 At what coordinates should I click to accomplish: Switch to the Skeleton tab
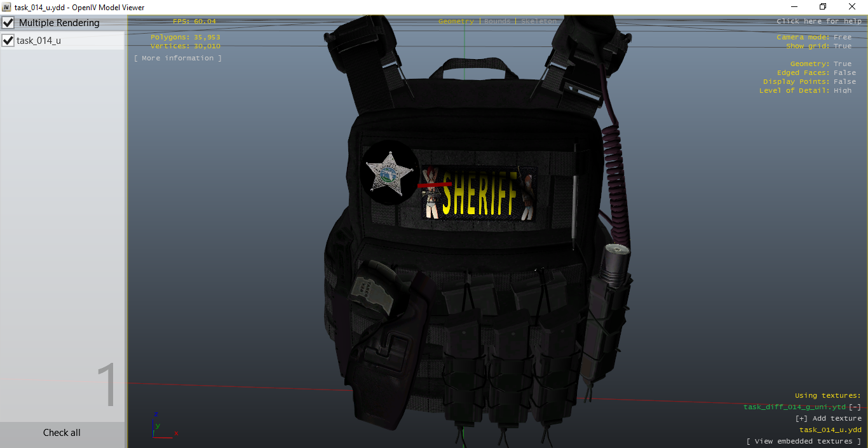(x=538, y=21)
